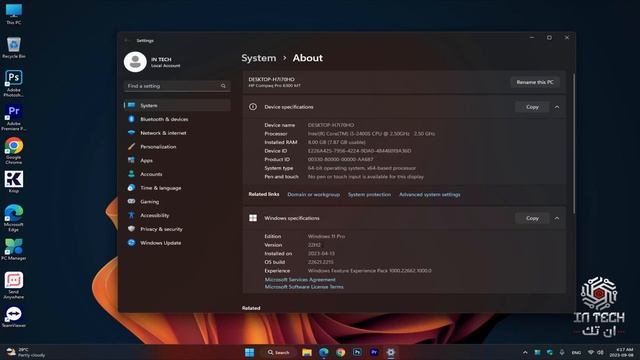Click the Gaming controller icon

point(131,201)
